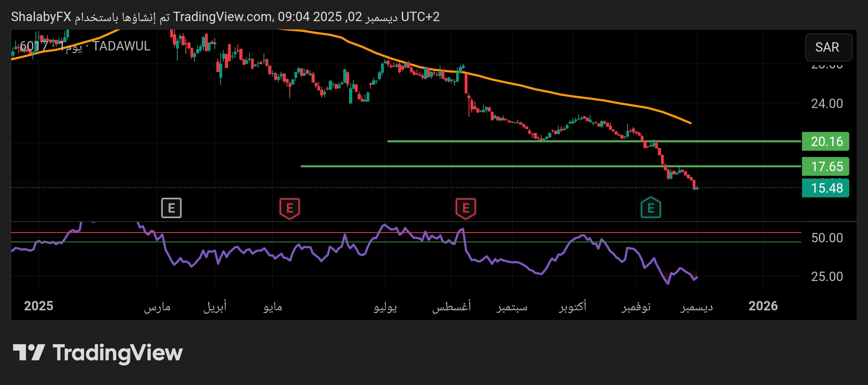Open the SAR currency selector
This screenshot has width=868, height=385.
point(828,47)
